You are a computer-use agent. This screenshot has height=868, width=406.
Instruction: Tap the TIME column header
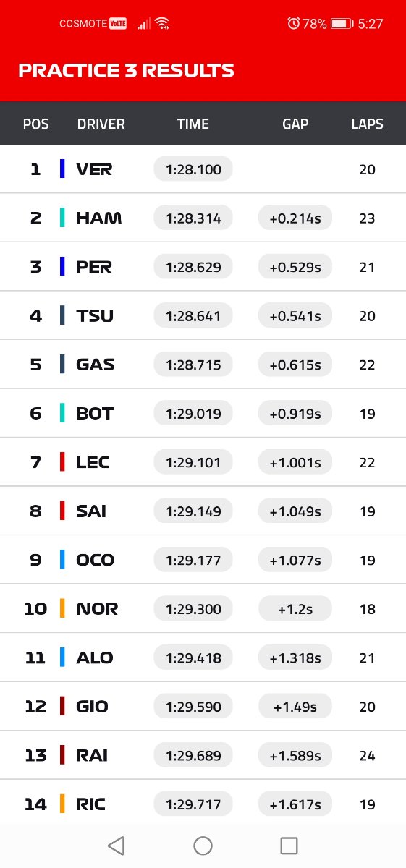(193, 124)
